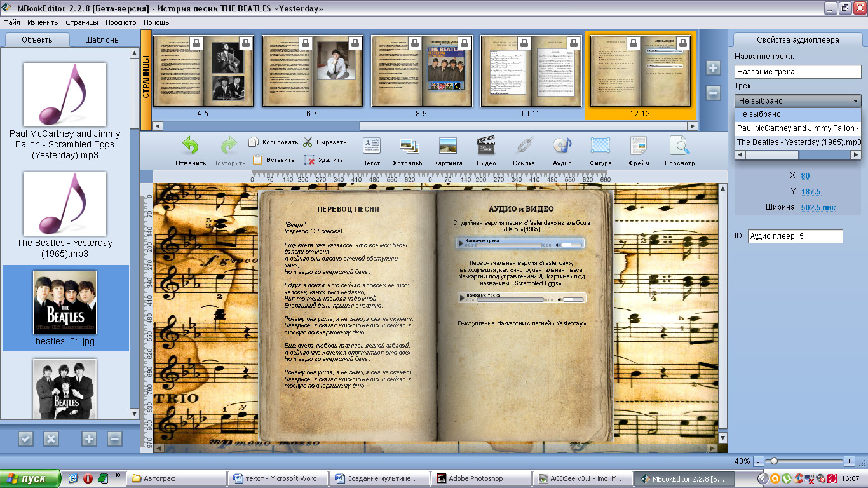Select the 8-9 pages thumbnail
This screenshot has width=868, height=488.
[422, 71]
